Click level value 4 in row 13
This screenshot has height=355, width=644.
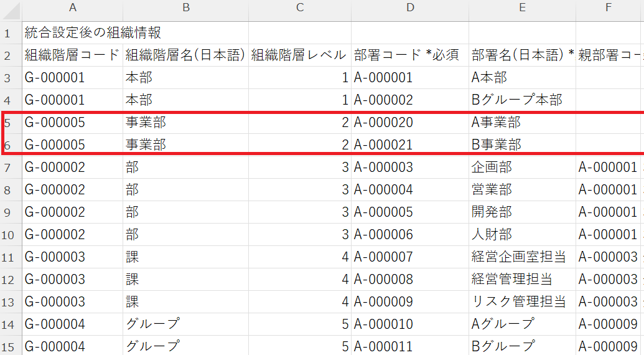tap(300, 301)
